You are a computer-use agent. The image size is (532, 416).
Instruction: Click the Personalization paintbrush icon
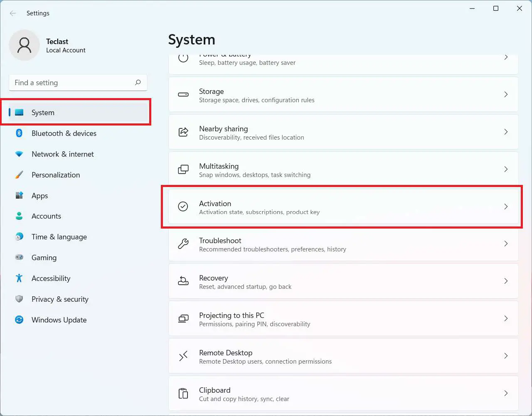tap(19, 175)
